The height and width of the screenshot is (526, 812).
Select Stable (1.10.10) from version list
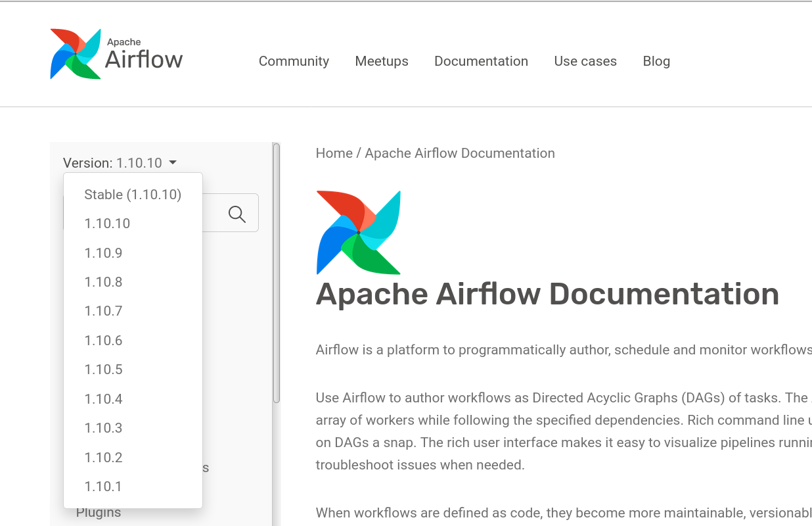click(133, 195)
